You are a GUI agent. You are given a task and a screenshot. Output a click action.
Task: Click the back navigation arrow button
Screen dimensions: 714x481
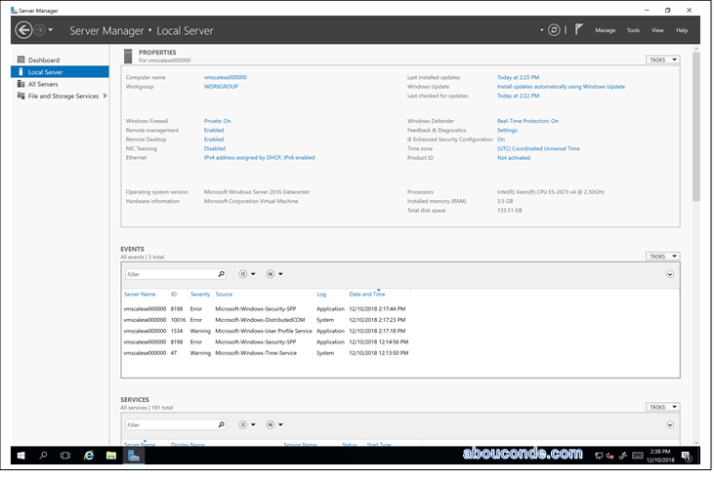tap(24, 30)
